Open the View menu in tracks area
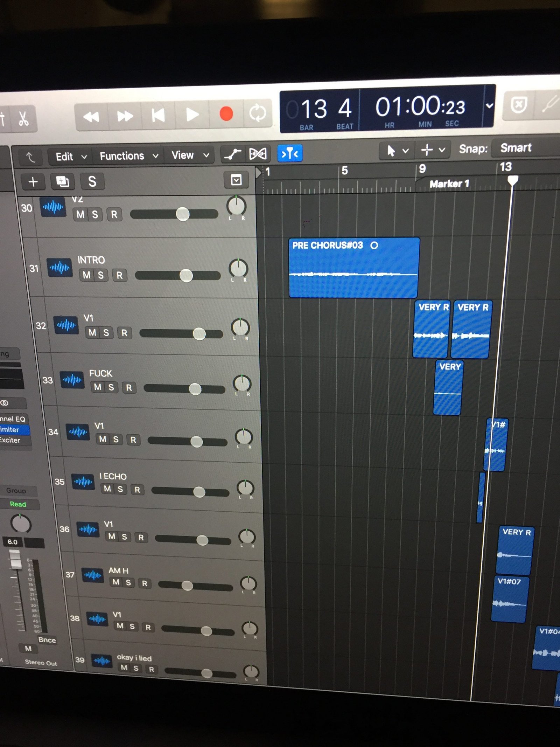 pyautogui.click(x=190, y=154)
